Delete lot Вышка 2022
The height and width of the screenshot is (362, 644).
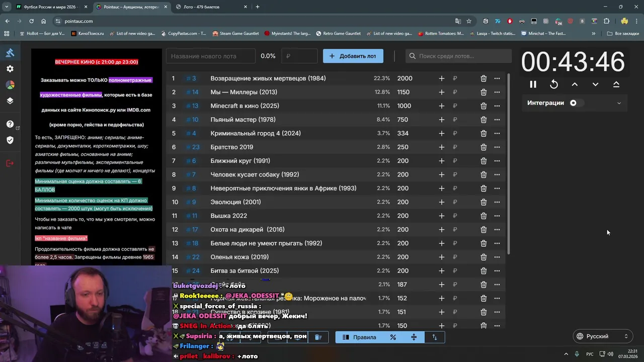point(484,216)
